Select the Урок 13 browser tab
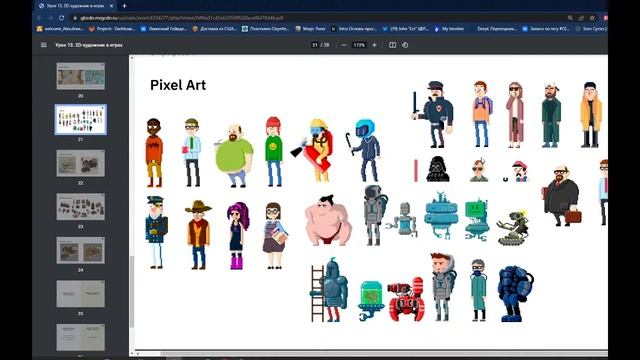The width and height of the screenshot is (640, 360). pyautogui.click(x=76, y=6)
